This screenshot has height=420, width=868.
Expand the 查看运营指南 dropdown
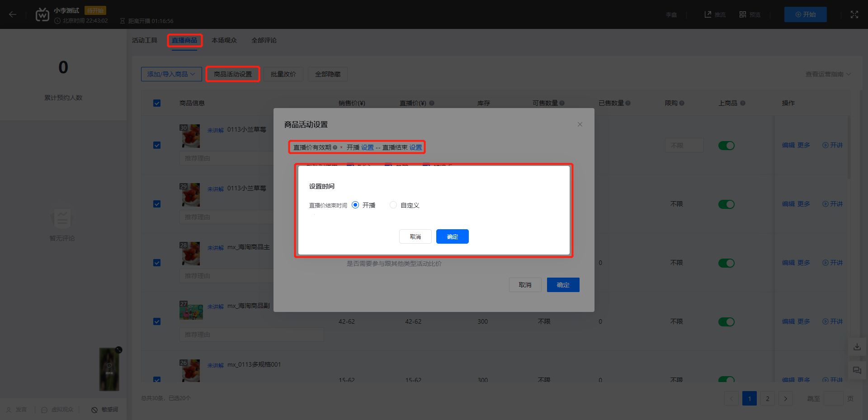[828, 74]
